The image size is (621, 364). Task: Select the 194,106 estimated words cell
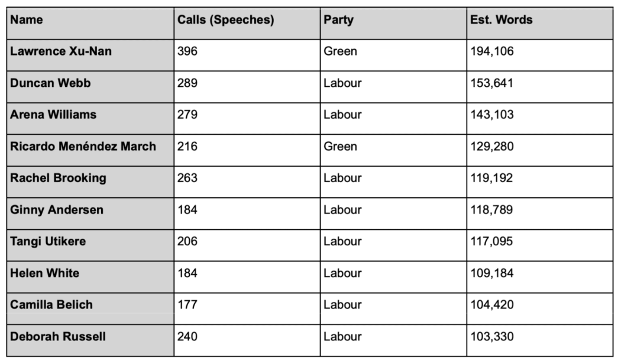point(492,51)
